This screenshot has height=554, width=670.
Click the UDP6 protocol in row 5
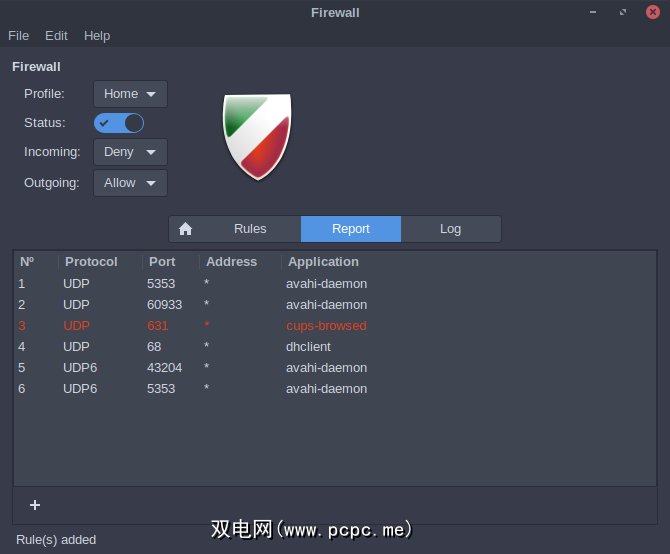point(80,368)
